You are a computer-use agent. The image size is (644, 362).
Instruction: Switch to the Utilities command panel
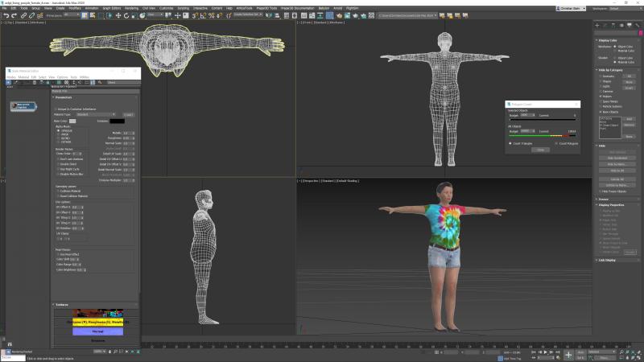click(x=638, y=25)
